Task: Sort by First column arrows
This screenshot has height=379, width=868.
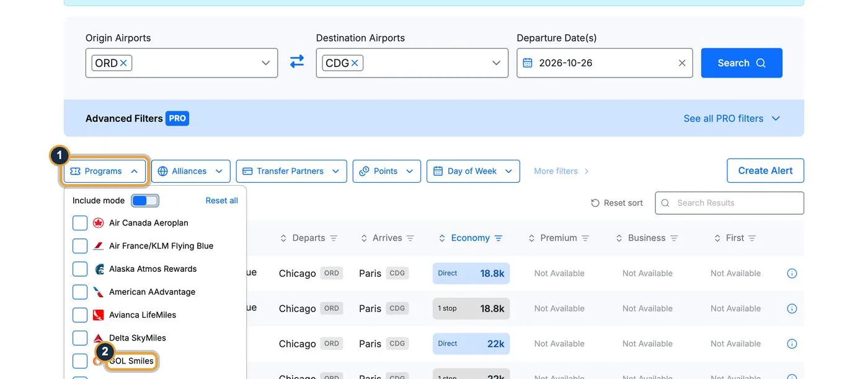Action: click(x=718, y=238)
